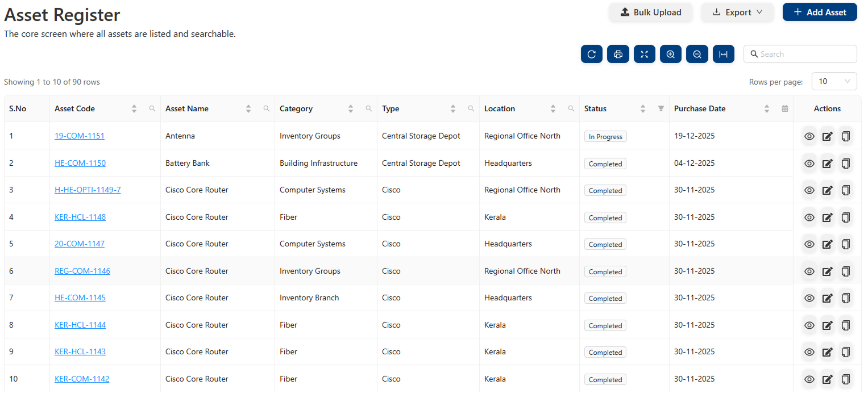The image size is (868, 402).
Task: Open the Status column filter icon
Action: (x=661, y=108)
